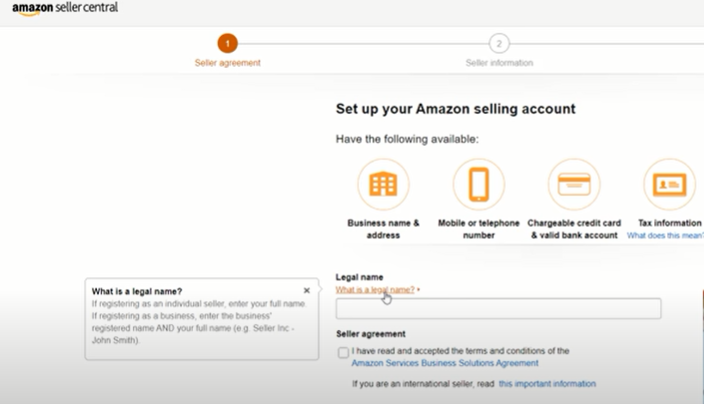Click the business building icon
704x404 pixels.
click(383, 185)
